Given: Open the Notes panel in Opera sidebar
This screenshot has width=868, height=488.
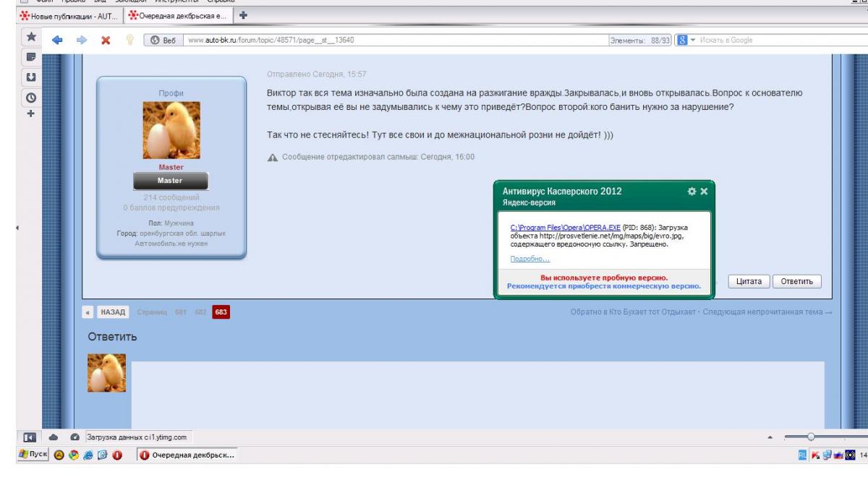Looking at the screenshot, I should coord(32,56).
